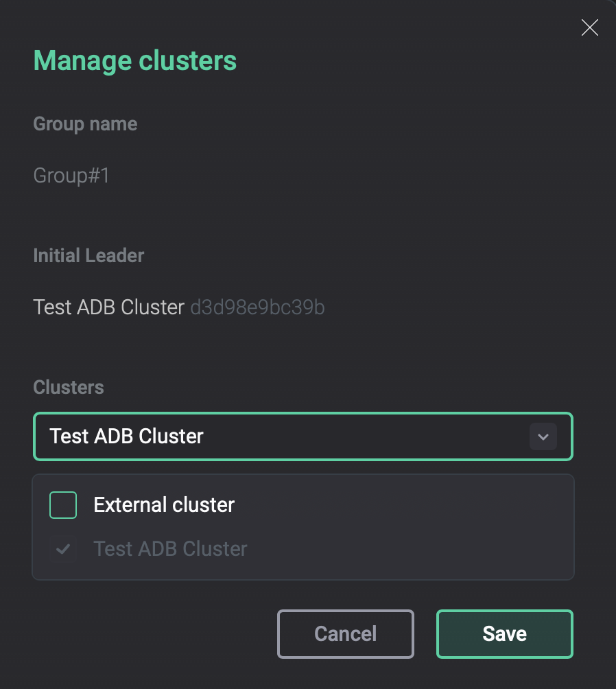The height and width of the screenshot is (689, 616).
Task: Select the Clusters section label
Action: [69, 387]
